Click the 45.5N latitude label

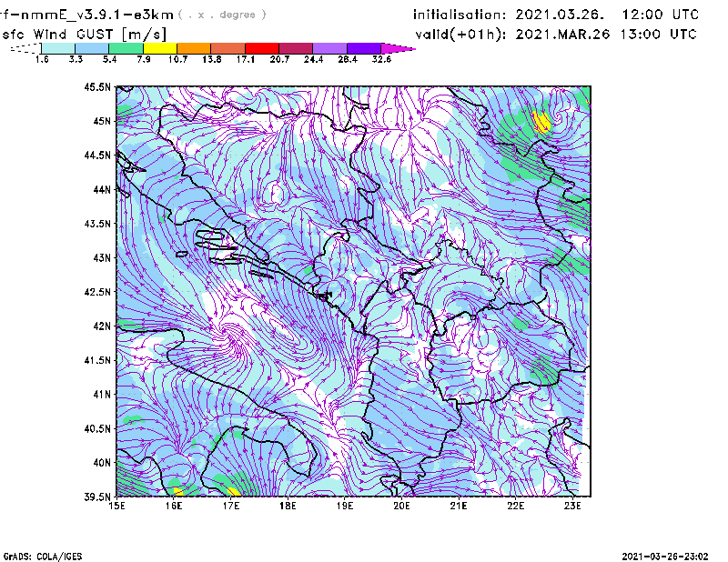[x=97, y=86]
